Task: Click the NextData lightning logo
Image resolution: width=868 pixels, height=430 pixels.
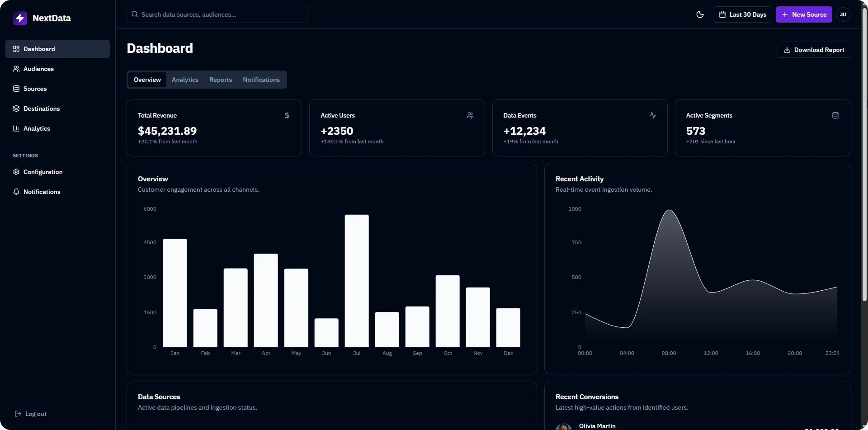Action: 20,18
